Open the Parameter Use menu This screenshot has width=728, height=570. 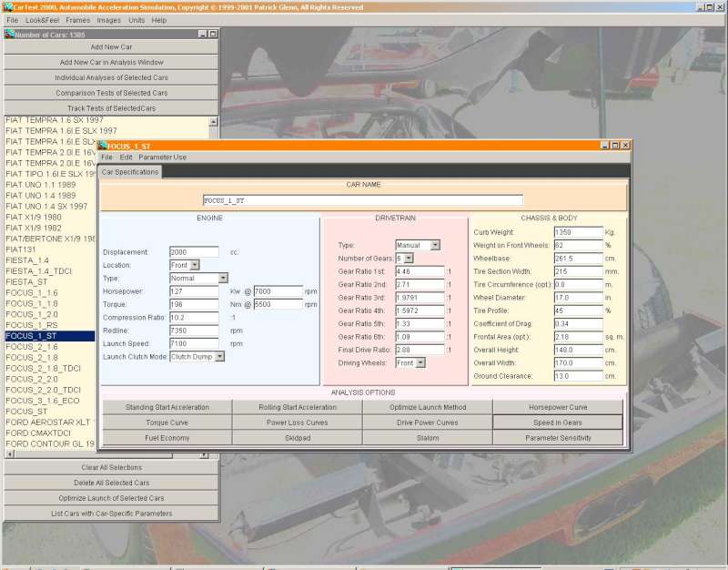click(162, 158)
